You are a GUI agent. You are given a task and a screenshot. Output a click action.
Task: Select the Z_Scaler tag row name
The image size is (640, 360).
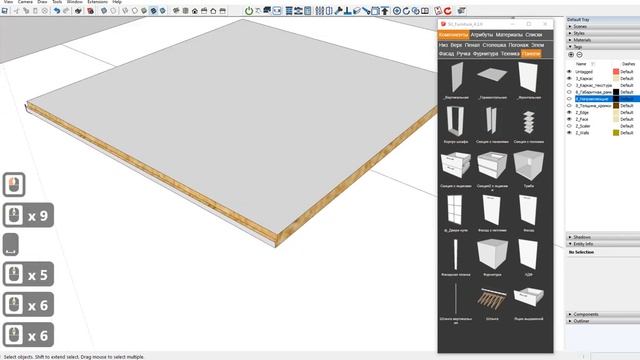[x=583, y=126]
